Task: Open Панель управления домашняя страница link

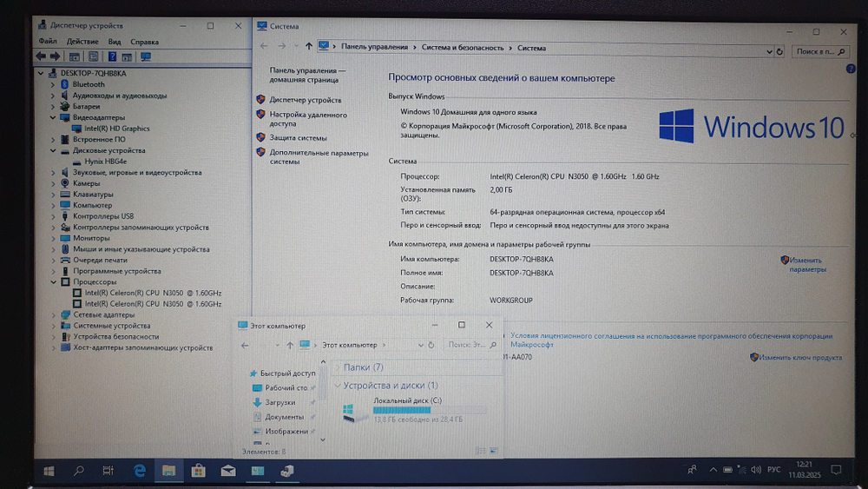Action: (307, 76)
